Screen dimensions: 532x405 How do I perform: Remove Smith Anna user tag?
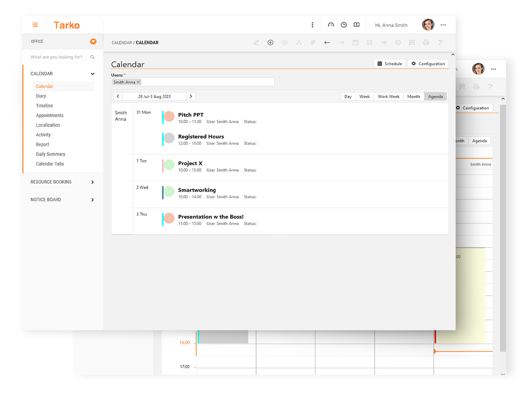[138, 82]
